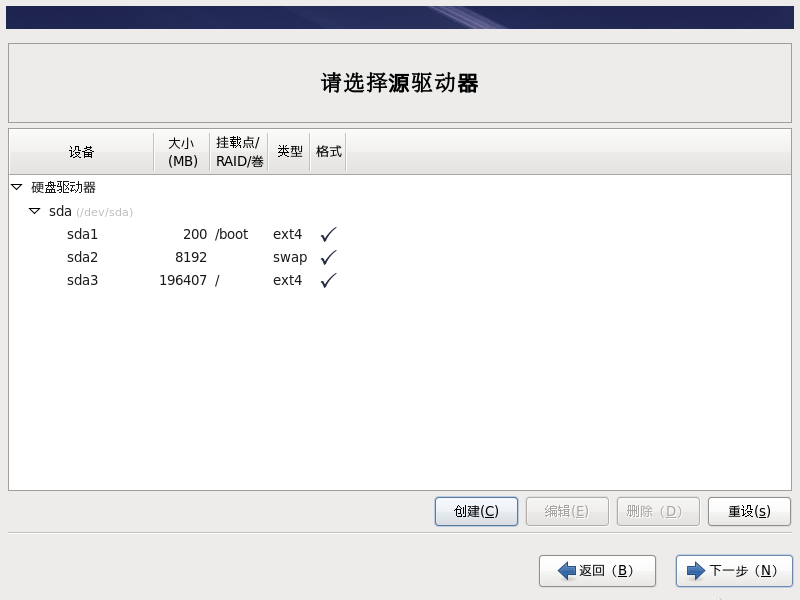Image resolution: width=800 pixels, height=600 pixels.
Task: Toggle format checkmark for sda3
Action: [x=329, y=280]
